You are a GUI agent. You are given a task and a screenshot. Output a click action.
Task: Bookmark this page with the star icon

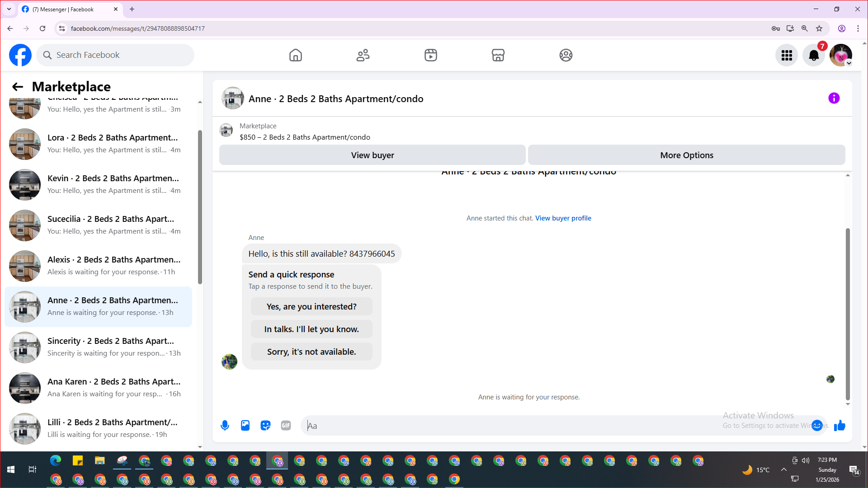819,28
